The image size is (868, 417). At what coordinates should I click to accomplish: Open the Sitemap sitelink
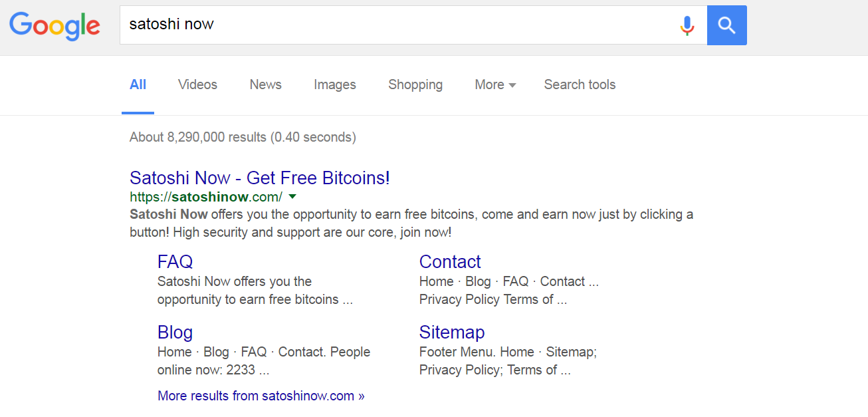pos(452,333)
